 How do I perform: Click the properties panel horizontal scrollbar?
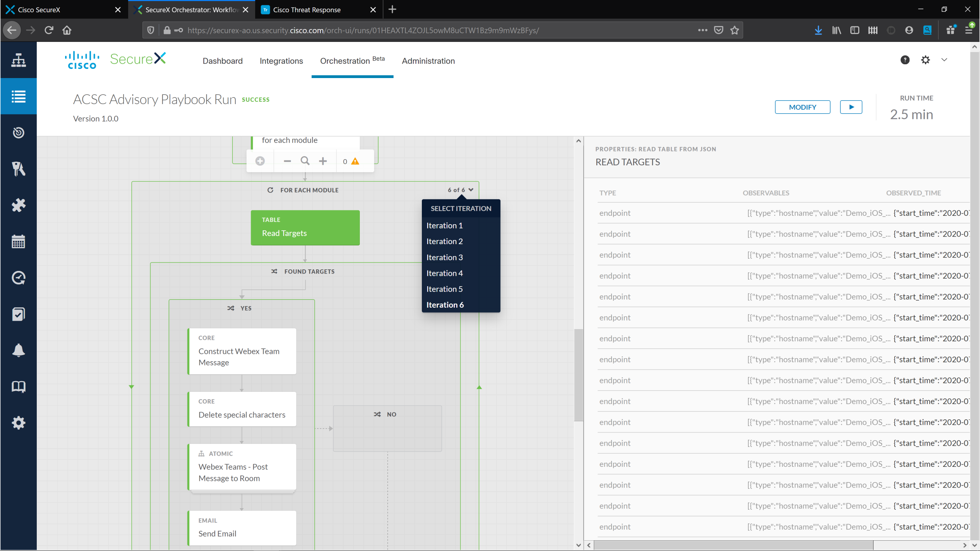point(733,545)
